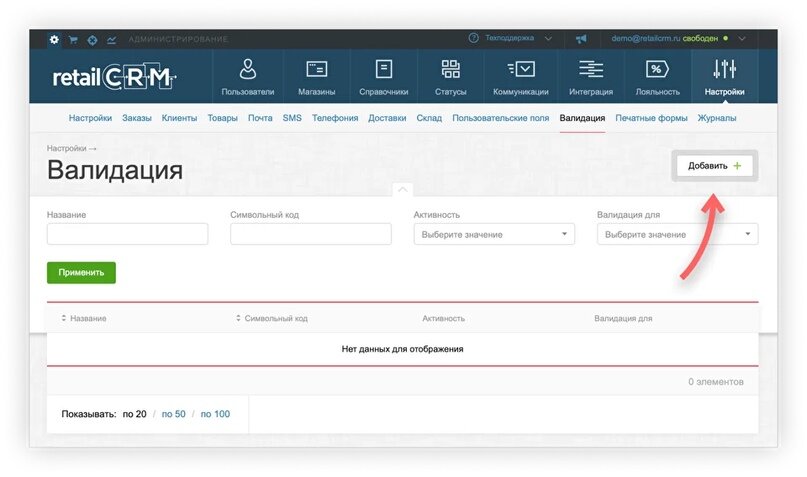Click the lifebuoy icon in top bar
Image resolution: width=807 pixels, height=477 pixels.
(92, 40)
